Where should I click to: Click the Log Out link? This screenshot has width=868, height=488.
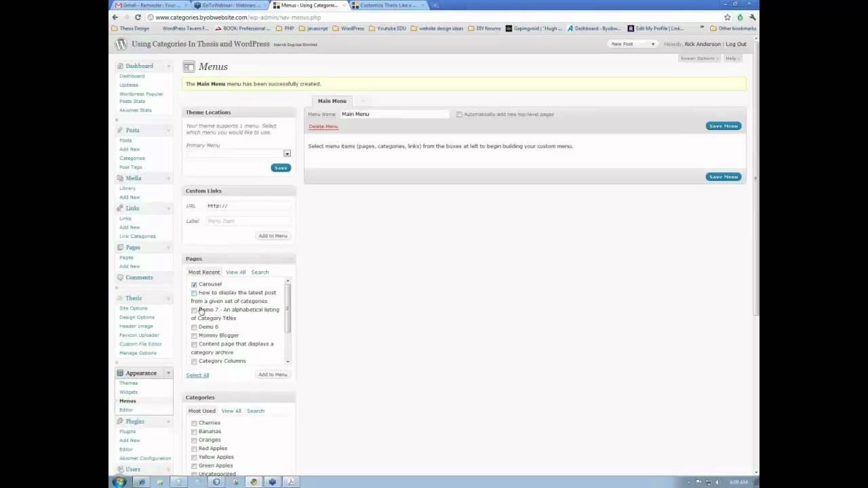pos(736,44)
